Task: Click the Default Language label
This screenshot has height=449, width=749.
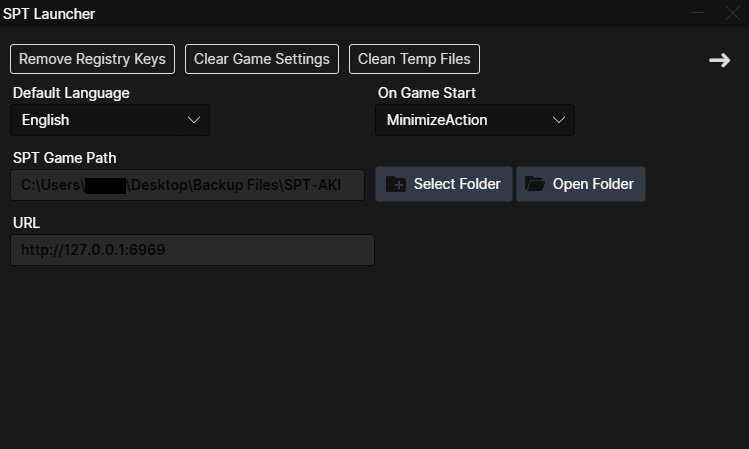Action: coord(71,93)
